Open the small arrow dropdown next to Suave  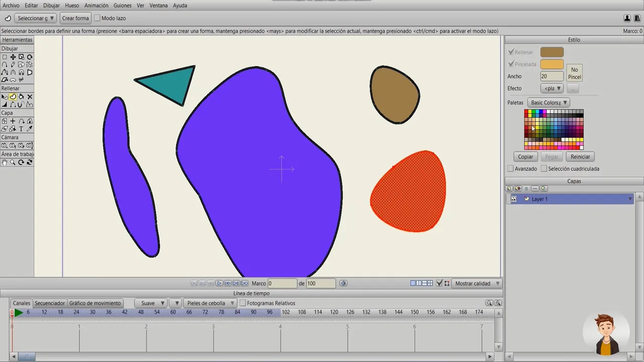(x=175, y=303)
